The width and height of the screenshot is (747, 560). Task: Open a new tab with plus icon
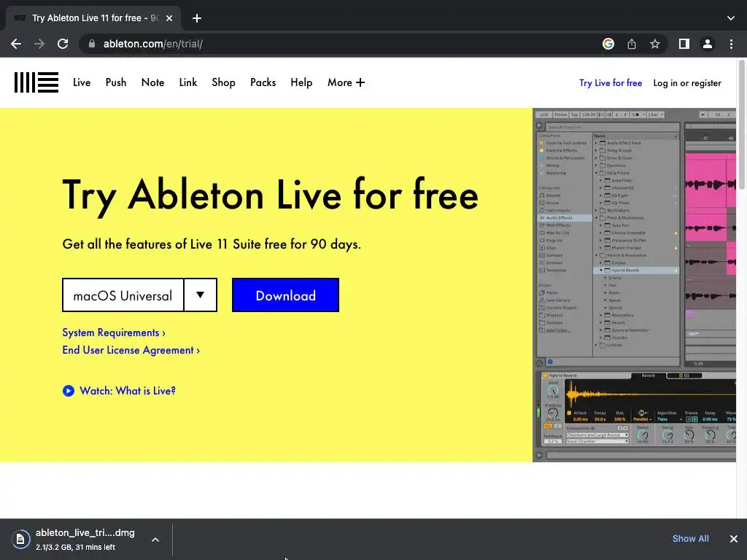point(197,18)
